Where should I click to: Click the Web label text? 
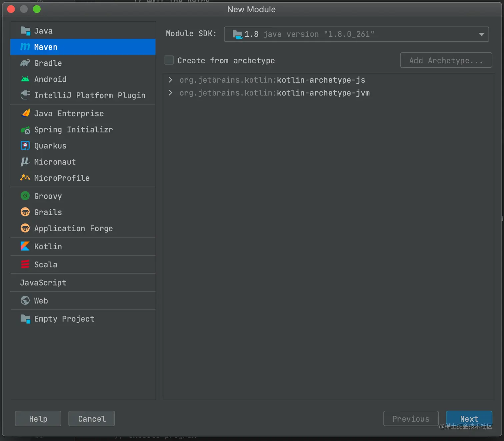tap(41, 301)
